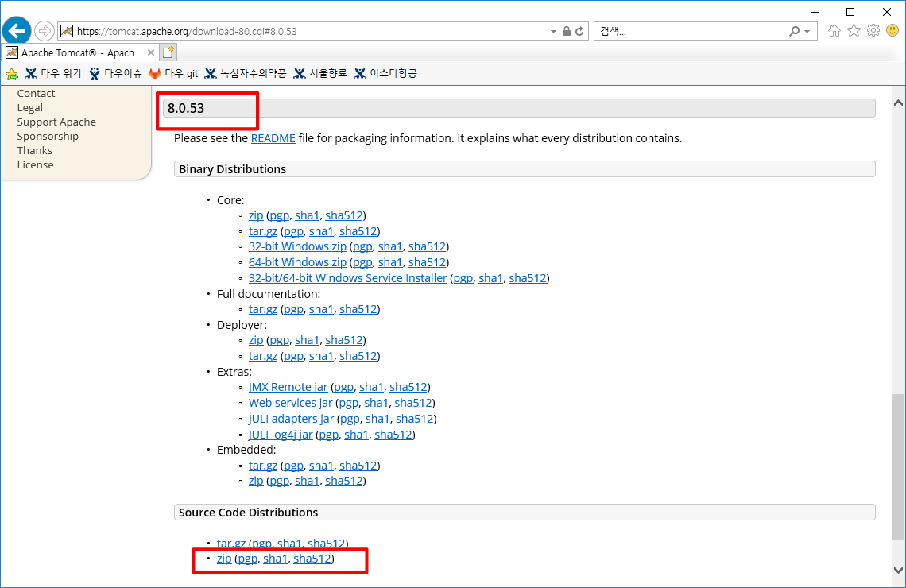Download Deployer tar.gz

pyautogui.click(x=263, y=356)
